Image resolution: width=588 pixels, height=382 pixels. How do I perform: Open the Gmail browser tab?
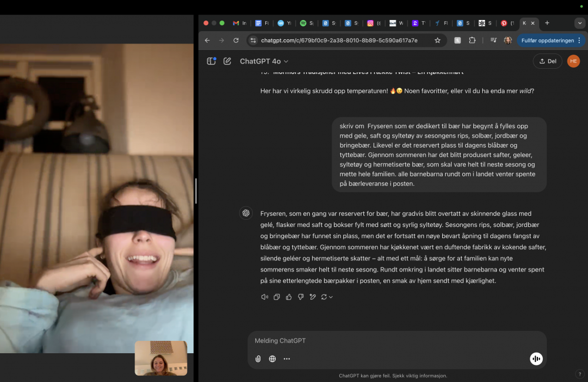[239, 24]
